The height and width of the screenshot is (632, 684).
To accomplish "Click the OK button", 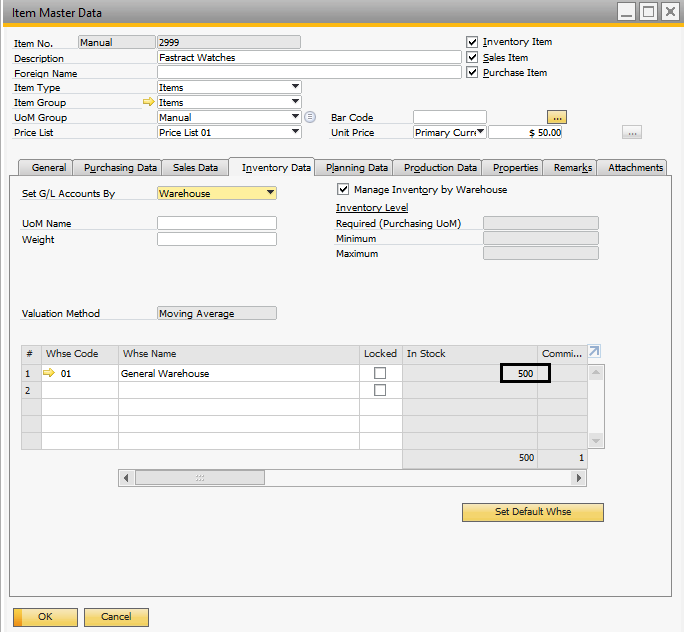I will click(45, 617).
